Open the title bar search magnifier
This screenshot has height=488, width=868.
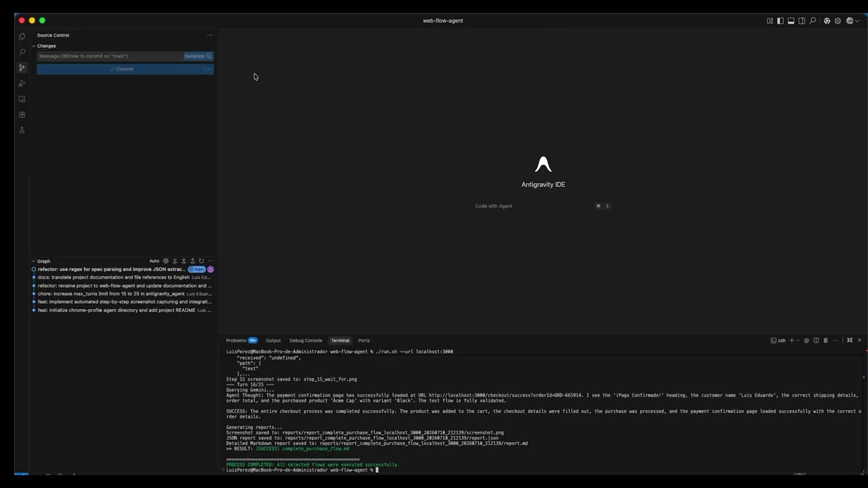click(x=812, y=21)
